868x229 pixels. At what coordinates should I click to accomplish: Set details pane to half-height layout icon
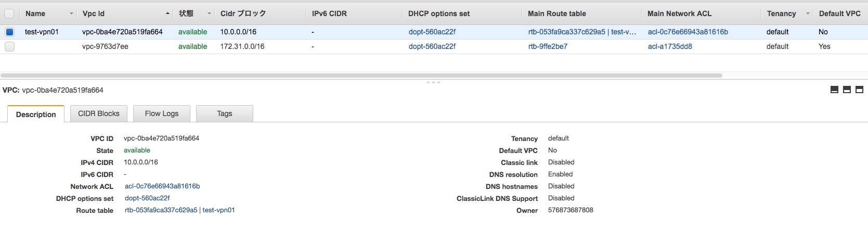tap(847, 90)
